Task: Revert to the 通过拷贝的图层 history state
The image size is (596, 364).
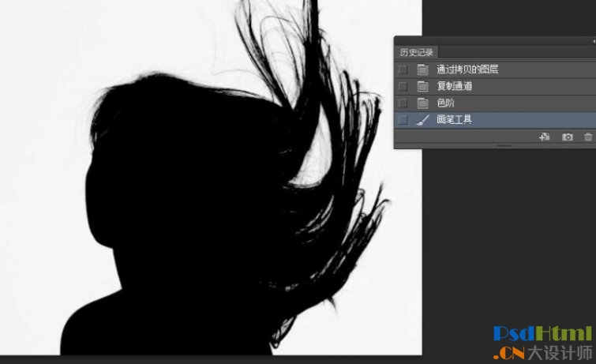Action: click(x=467, y=69)
